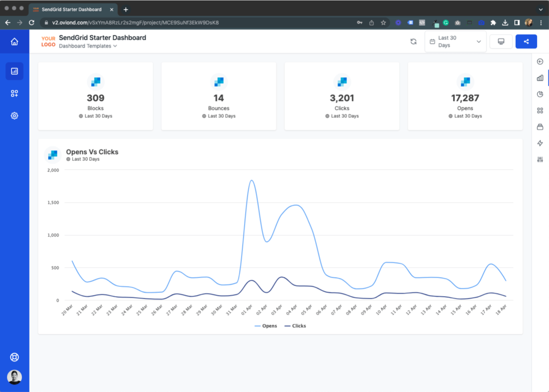549x392 pixels.
Task: Open the dashboard chart icon in left sidebar
Action: tap(14, 71)
